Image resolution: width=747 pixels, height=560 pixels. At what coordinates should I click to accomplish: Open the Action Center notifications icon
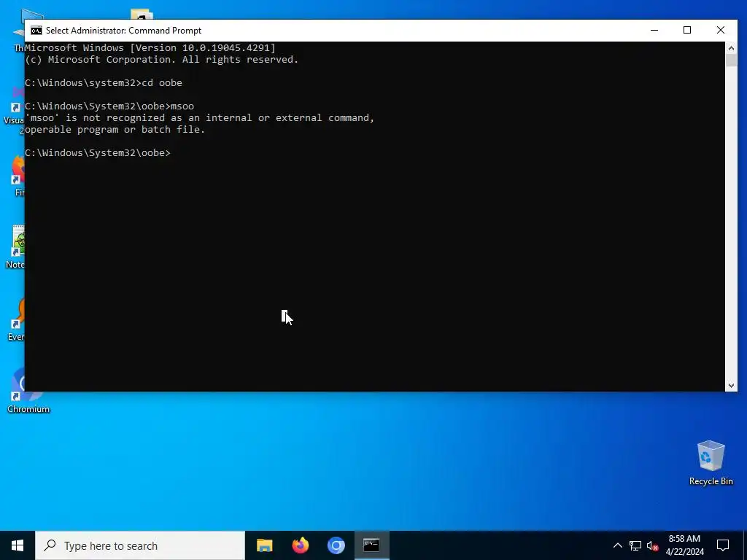723,545
